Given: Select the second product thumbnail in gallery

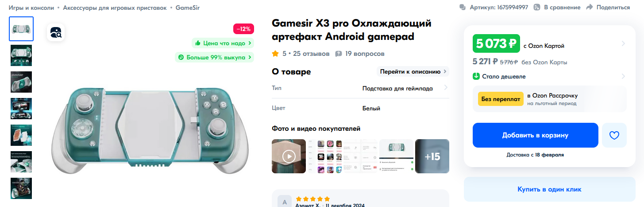Looking at the screenshot, I should (x=21, y=55).
